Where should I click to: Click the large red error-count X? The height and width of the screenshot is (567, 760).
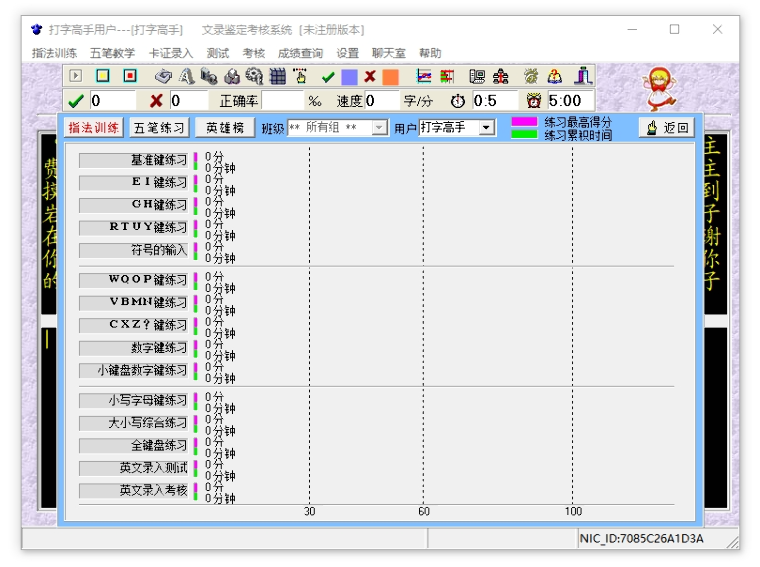(x=156, y=101)
